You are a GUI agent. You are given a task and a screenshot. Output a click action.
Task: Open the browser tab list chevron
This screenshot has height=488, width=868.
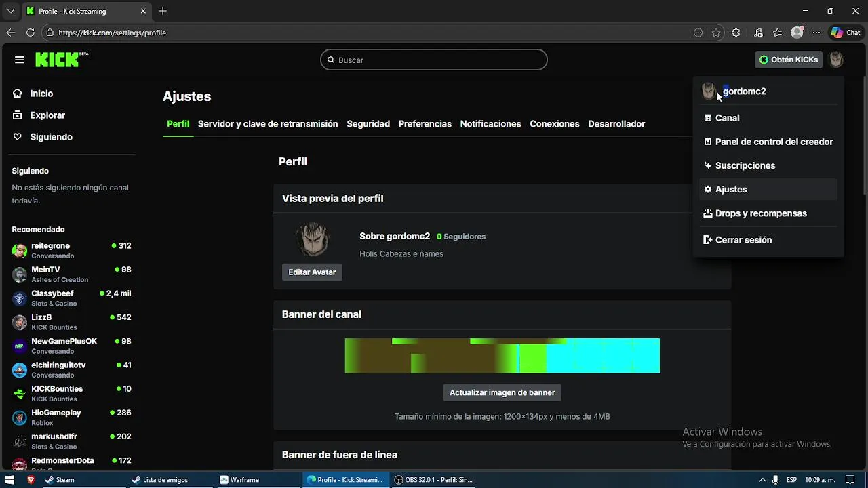pyautogui.click(x=10, y=11)
